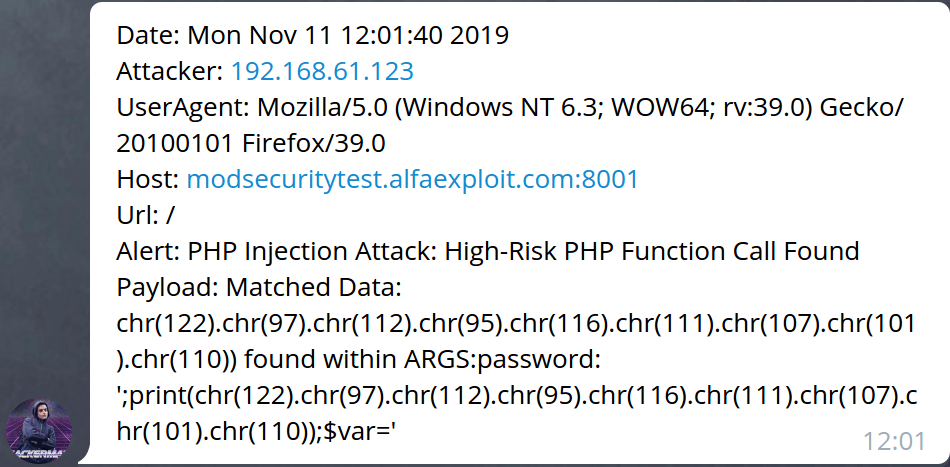Click the "Attacker:" label text
Image resolution: width=950 pixels, height=467 pixels.
[170, 72]
